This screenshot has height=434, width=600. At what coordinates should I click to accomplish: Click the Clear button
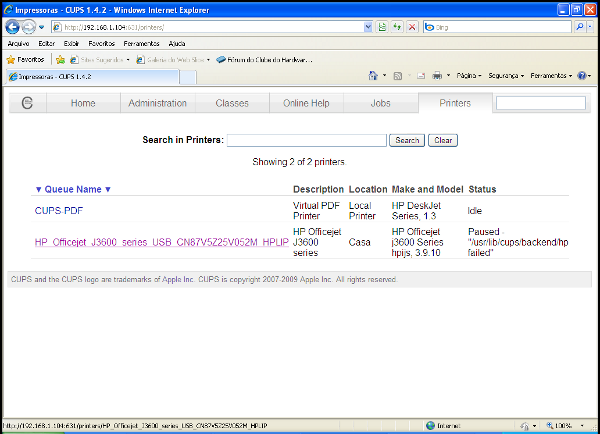(443, 140)
